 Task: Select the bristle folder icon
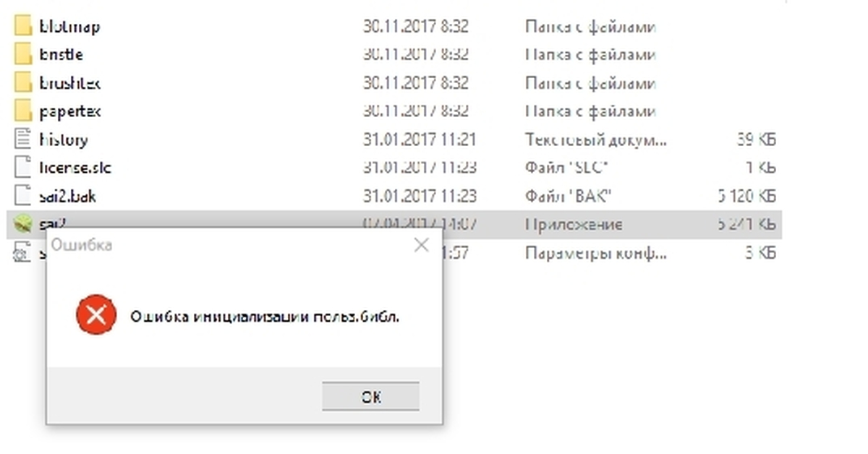[23, 55]
